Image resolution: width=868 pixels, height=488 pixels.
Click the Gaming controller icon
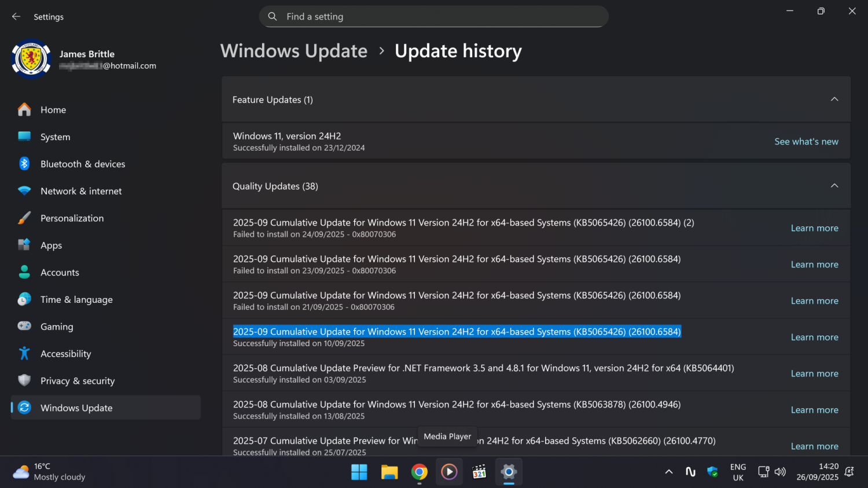(x=24, y=326)
